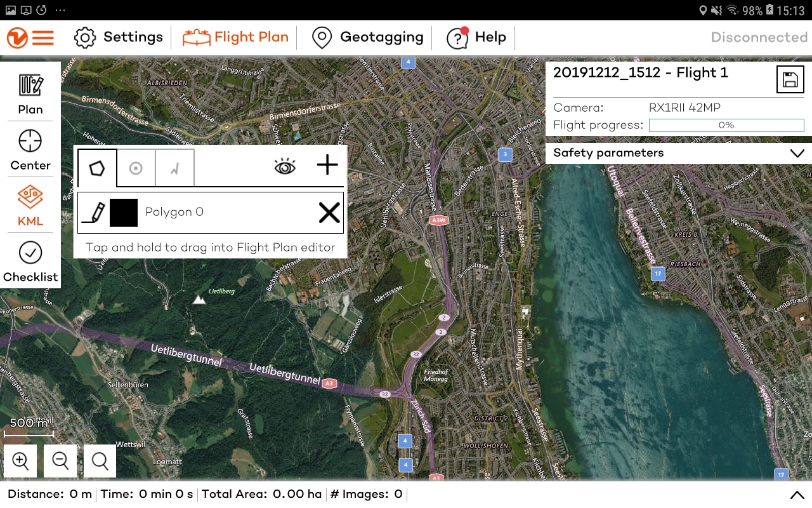This screenshot has height=508, width=812.
Task: Open Help from the top bar
Action: coord(476,37)
